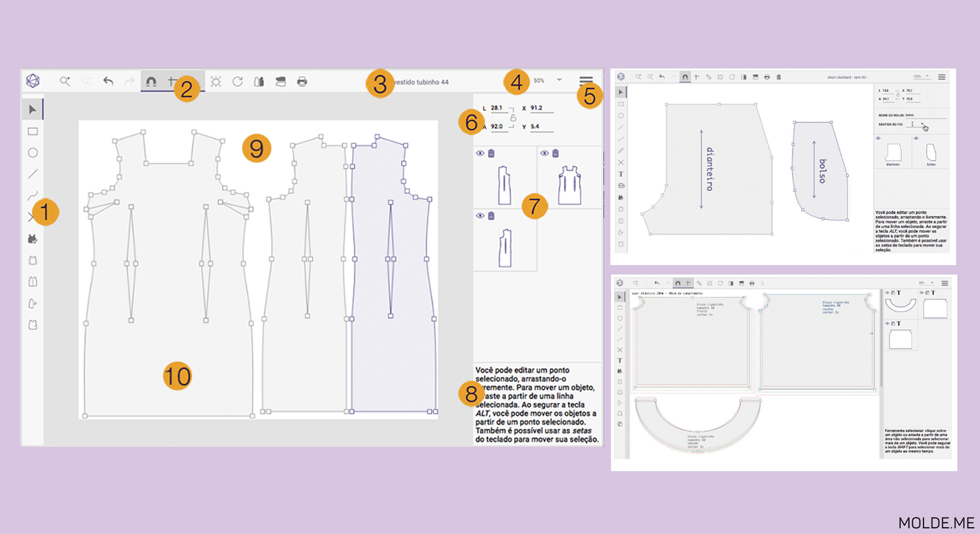Screen dimensions: 980x534
Task: Open the 50% zoom level dropdown
Action: point(558,80)
